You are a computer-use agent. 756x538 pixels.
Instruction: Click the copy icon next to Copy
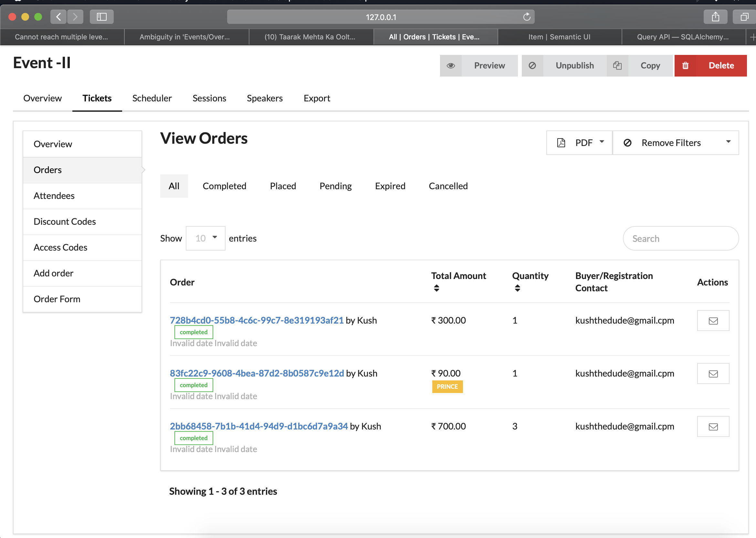(x=617, y=66)
